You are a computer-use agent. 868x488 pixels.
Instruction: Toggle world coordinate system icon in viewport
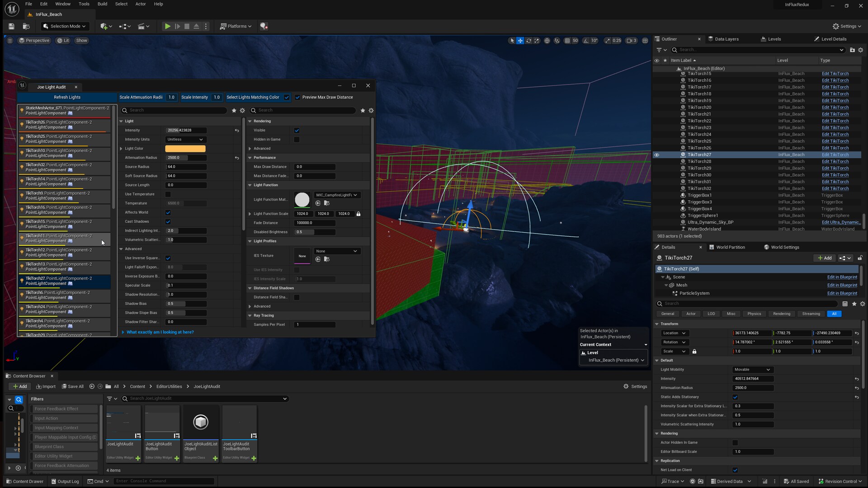(x=547, y=41)
